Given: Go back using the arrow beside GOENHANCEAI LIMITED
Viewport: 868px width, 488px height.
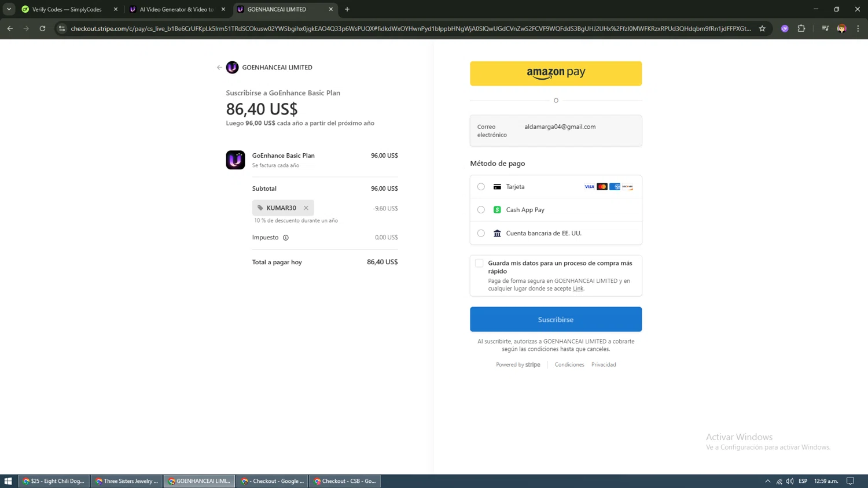Looking at the screenshot, I should click(x=219, y=68).
